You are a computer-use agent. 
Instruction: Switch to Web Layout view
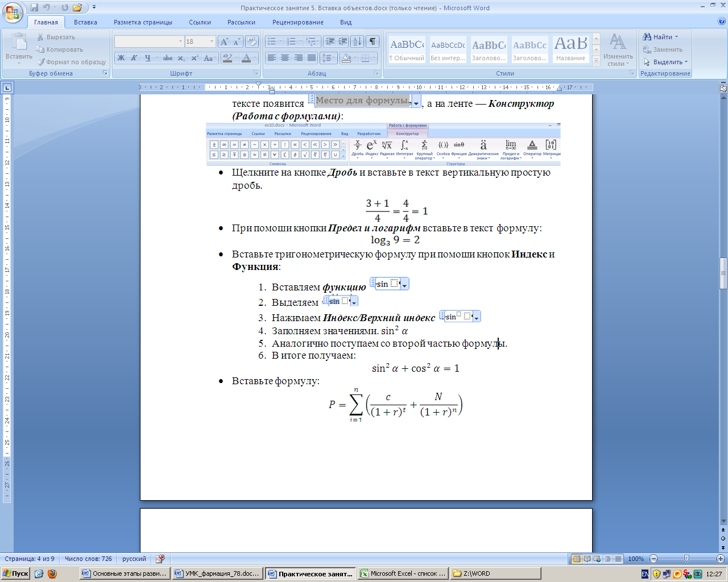click(597, 559)
